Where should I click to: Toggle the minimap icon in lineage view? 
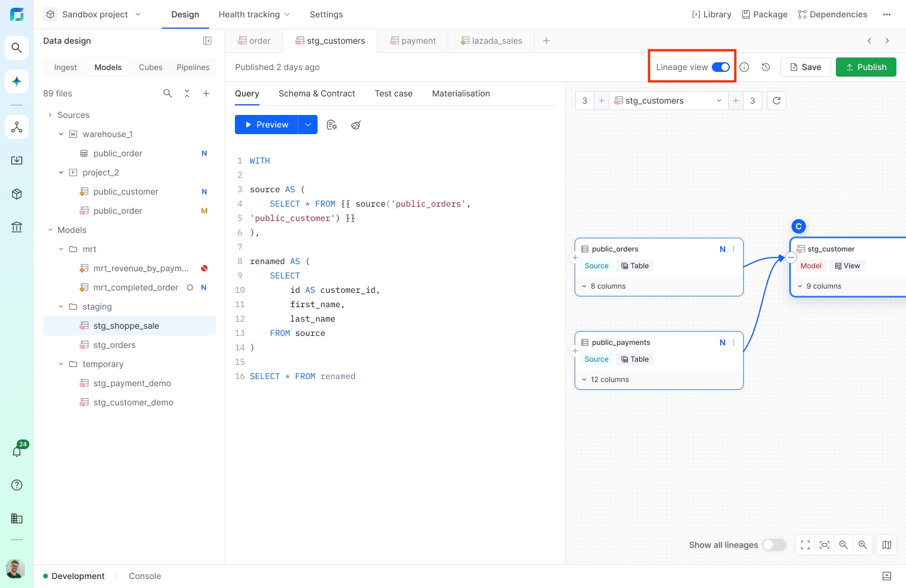pos(887,545)
